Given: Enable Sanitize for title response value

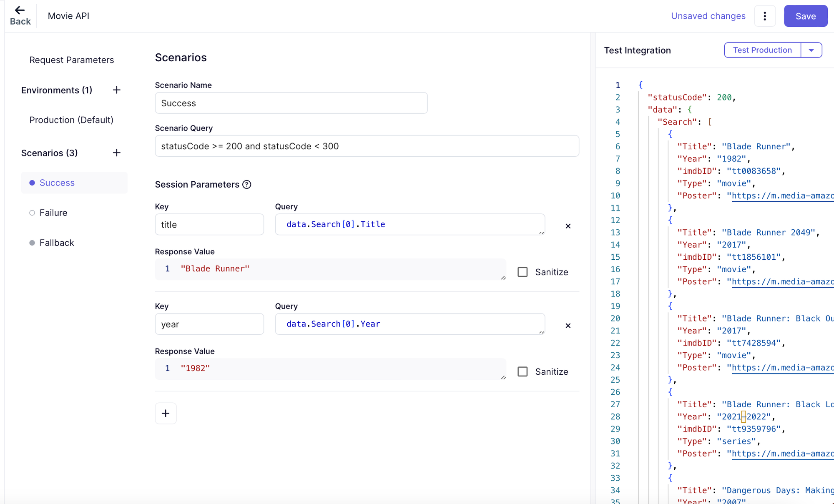Looking at the screenshot, I should [523, 272].
